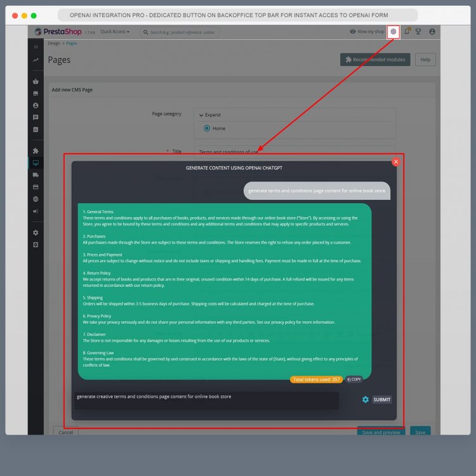Click the '5. Shipping' heading
The image size is (476, 476).
tap(93, 298)
